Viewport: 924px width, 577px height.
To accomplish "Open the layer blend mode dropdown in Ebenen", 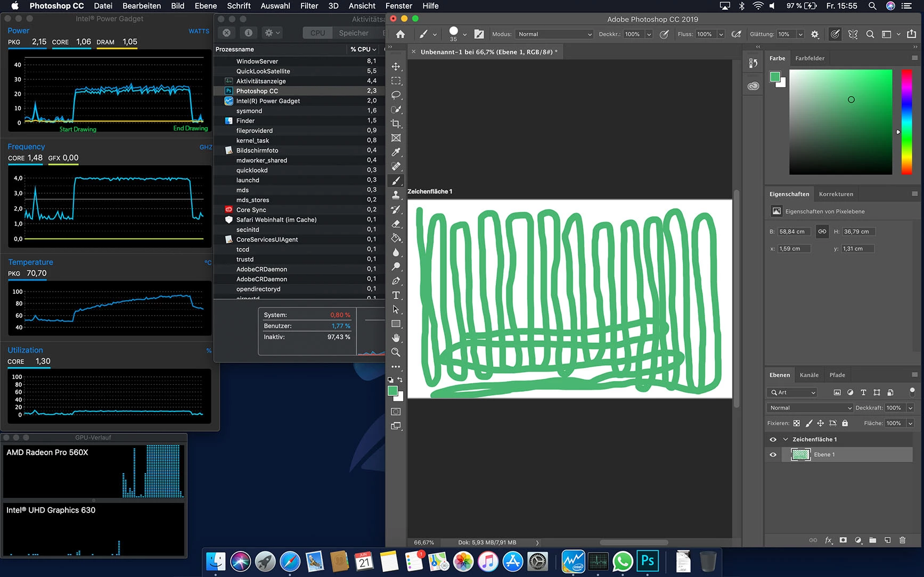I will 809,408.
